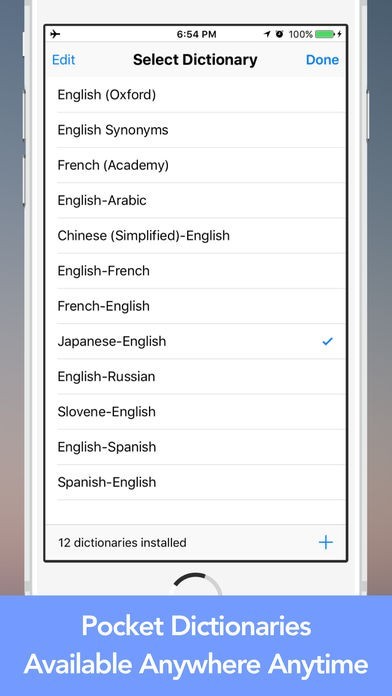This screenshot has height=696, width=392.
Task: Tap the Edit button
Action: click(x=63, y=60)
